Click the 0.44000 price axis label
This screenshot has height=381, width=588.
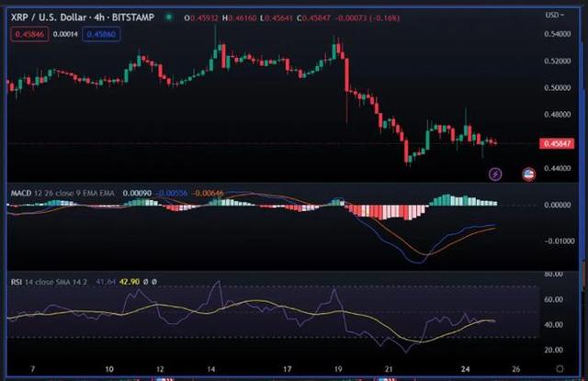(558, 169)
